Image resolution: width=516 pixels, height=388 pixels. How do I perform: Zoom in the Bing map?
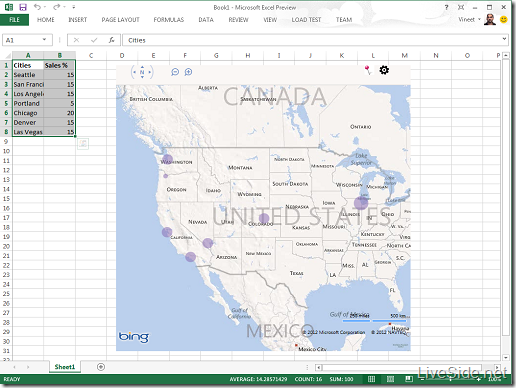pos(188,72)
